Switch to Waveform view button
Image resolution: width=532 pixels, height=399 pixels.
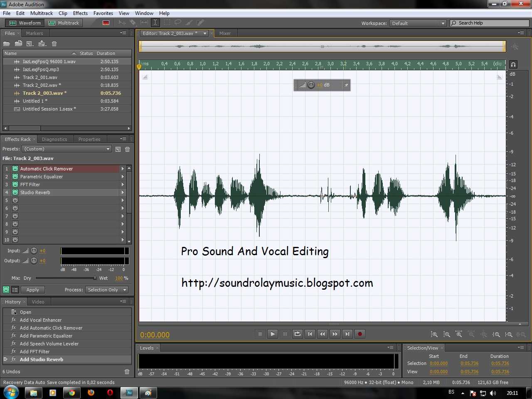25,23
